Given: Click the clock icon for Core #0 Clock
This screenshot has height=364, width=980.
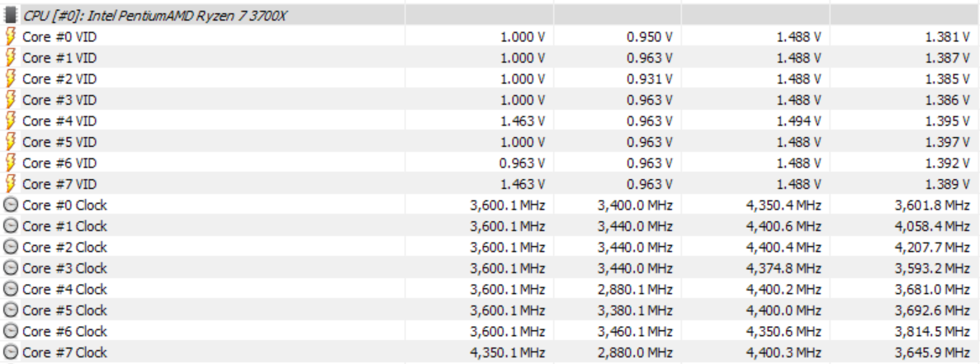Looking at the screenshot, I should coord(11,206).
